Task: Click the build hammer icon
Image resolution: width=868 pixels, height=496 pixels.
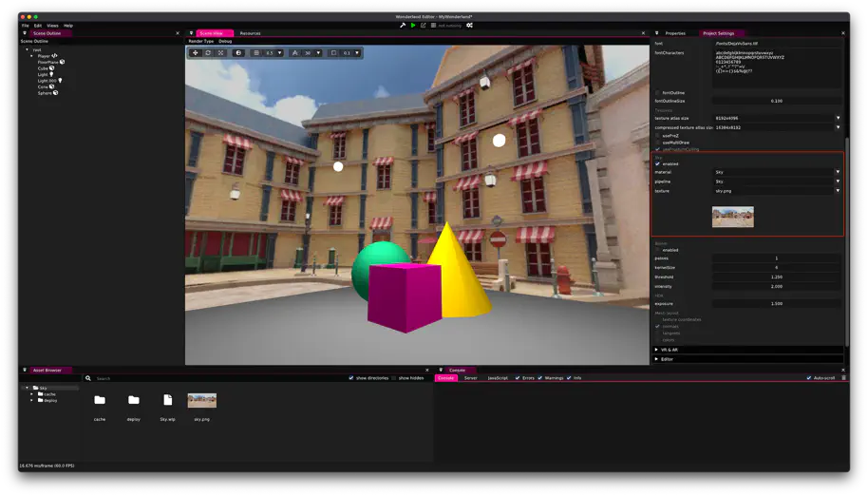Action: [403, 26]
